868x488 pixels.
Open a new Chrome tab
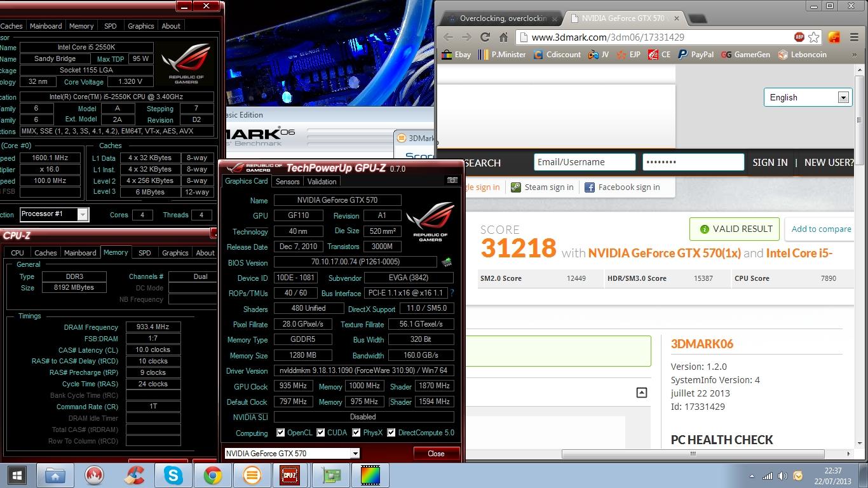pyautogui.click(x=697, y=19)
